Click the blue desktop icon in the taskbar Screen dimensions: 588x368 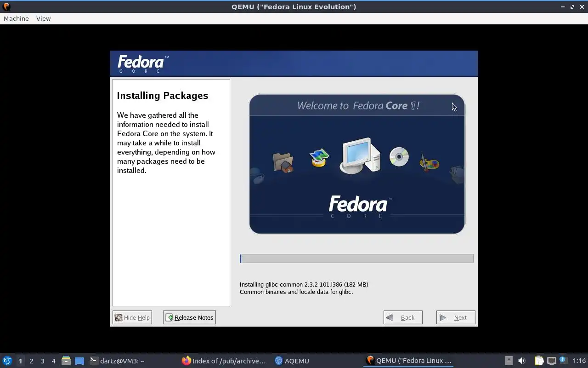coord(79,361)
